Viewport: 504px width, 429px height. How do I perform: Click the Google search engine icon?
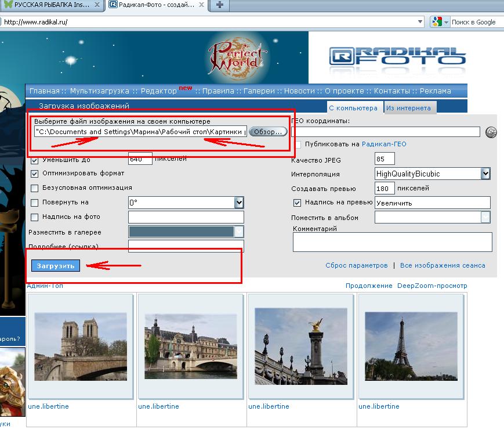click(x=437, y=22)
